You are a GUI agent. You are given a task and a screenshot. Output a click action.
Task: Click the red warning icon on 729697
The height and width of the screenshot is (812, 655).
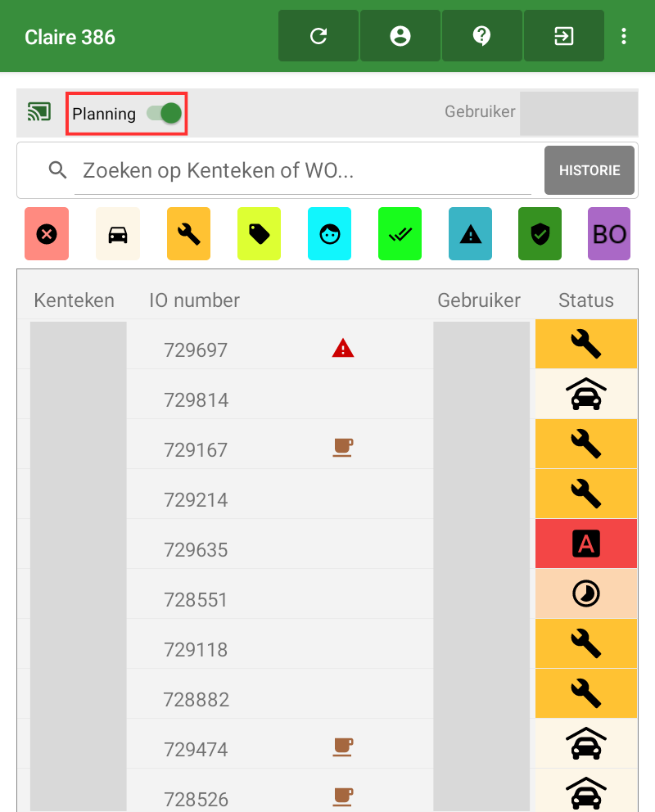342,350
